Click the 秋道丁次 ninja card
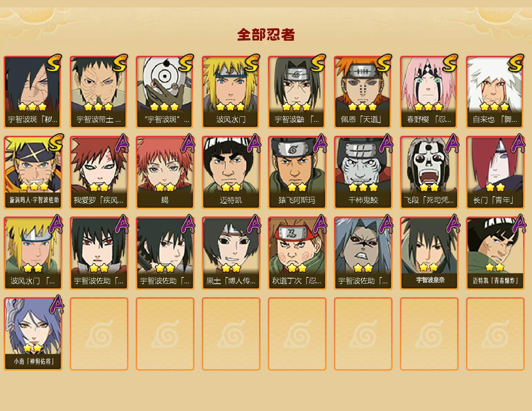Image resolution: width=532 pixels, height=411 pixels. [297, 253]
